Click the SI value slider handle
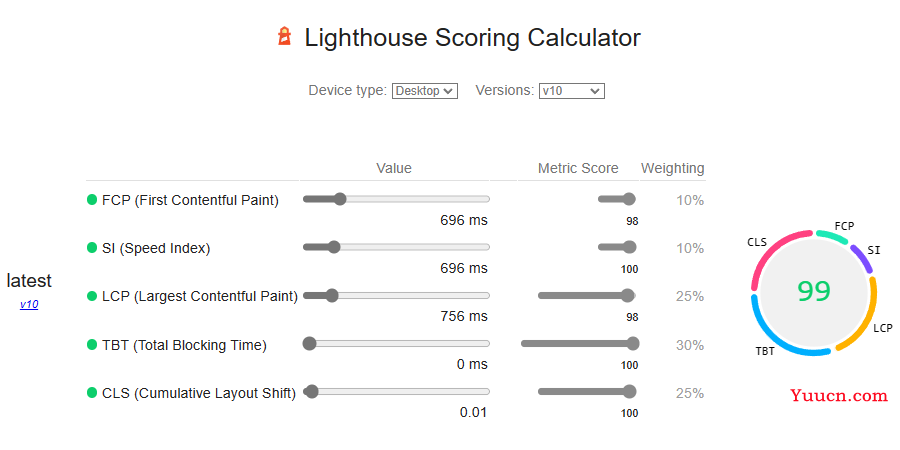The height and width of the screenshot is (450, 900). pyautogui.click(x=334, y=247)
